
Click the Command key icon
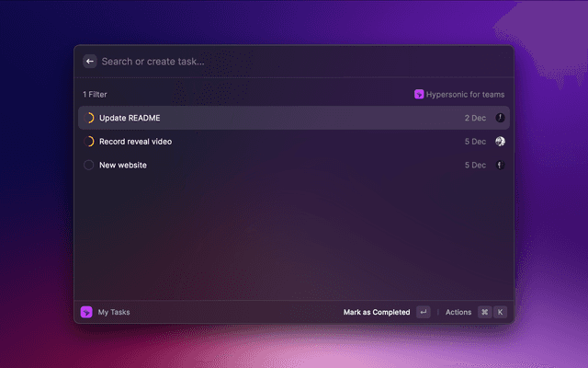point(484,312)
